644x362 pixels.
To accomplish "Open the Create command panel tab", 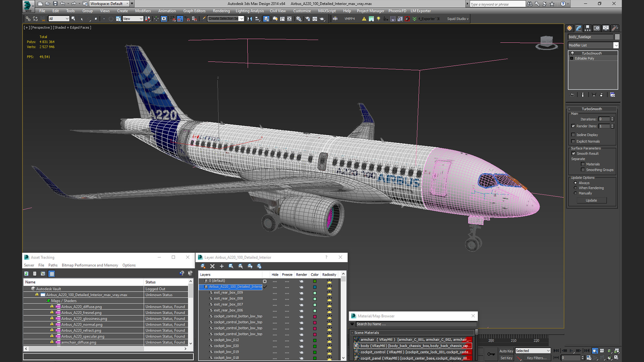I will [570, 28].
